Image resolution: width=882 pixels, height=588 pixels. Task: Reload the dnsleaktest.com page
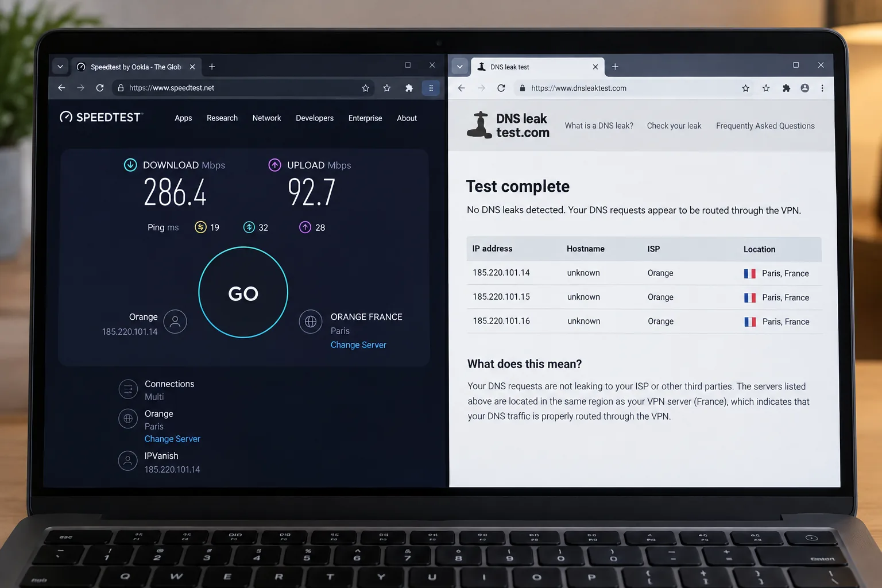[x=501, y=88]
